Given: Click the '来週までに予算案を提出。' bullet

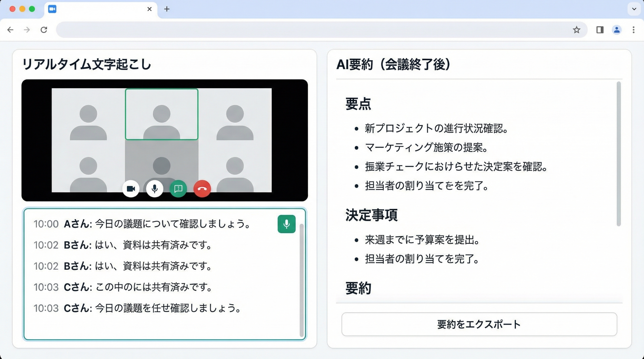Looking at the screenshot, I should (x=422, y=240).
